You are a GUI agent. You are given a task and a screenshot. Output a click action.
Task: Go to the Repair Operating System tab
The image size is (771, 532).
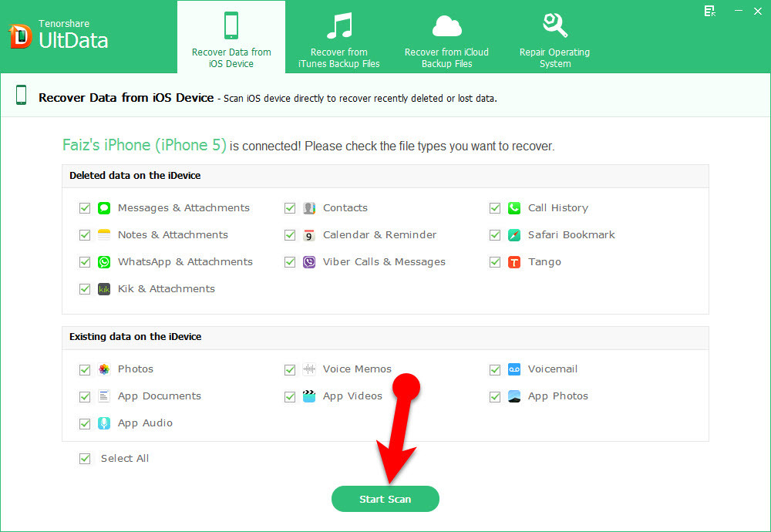[x=554, y=39]
